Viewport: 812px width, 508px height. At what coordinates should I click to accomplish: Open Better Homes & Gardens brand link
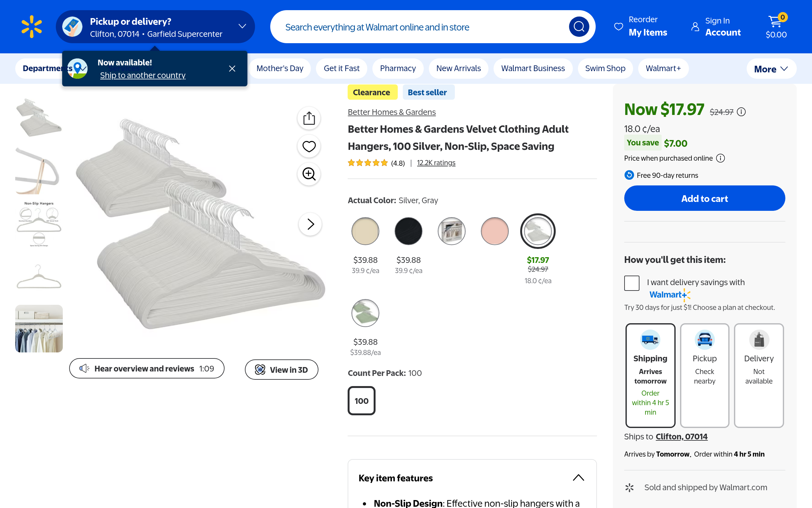392,112
